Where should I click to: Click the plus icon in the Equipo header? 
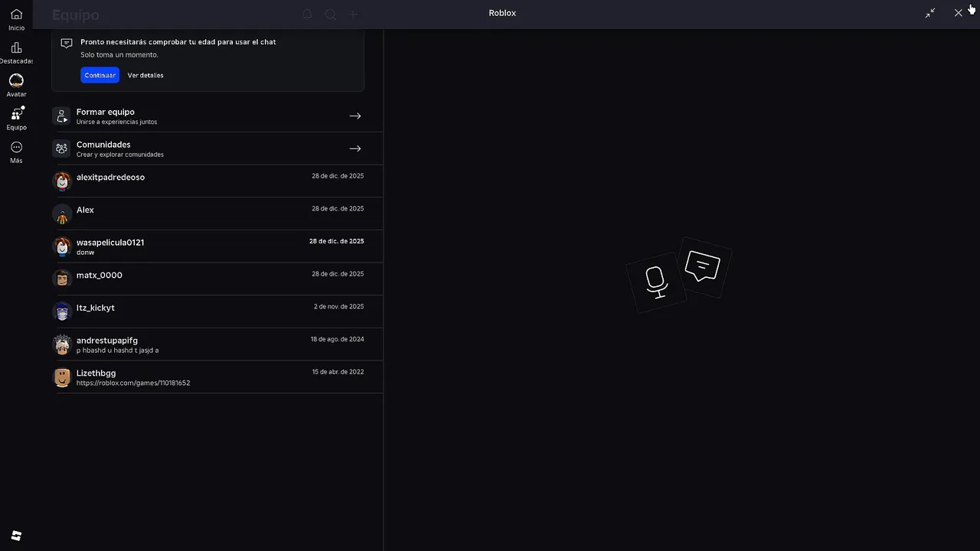[x=354, y=15]
